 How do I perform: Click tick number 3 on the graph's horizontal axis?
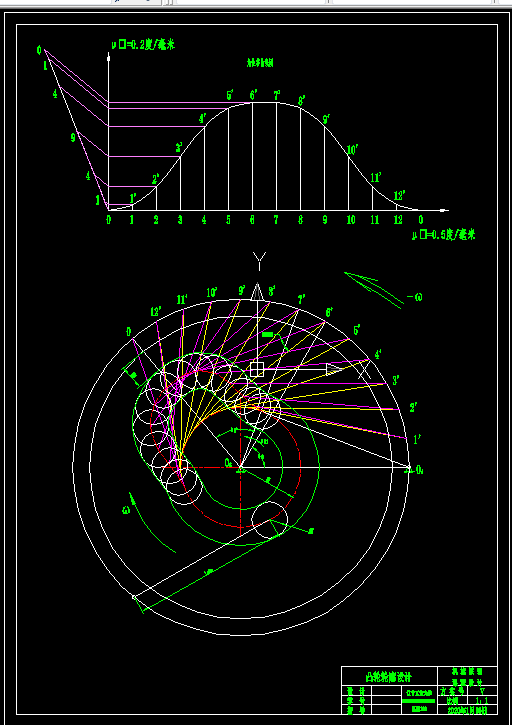pos(180,220)
